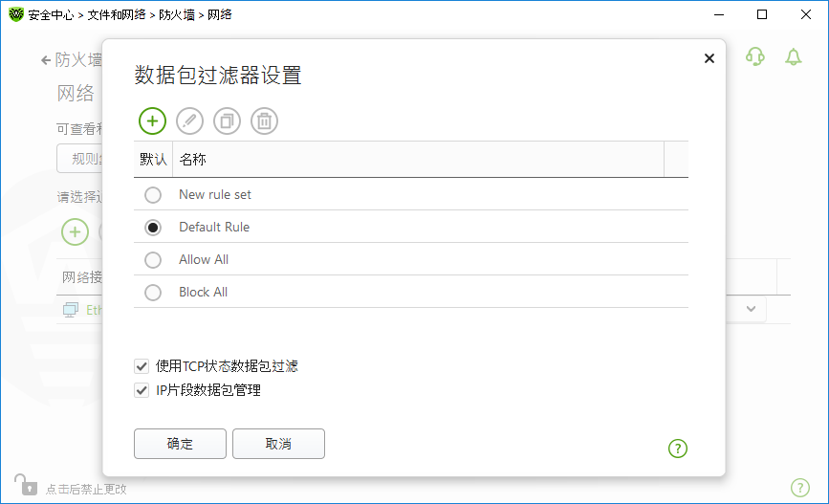Click the 取消 button

click(x=278, y=444)
